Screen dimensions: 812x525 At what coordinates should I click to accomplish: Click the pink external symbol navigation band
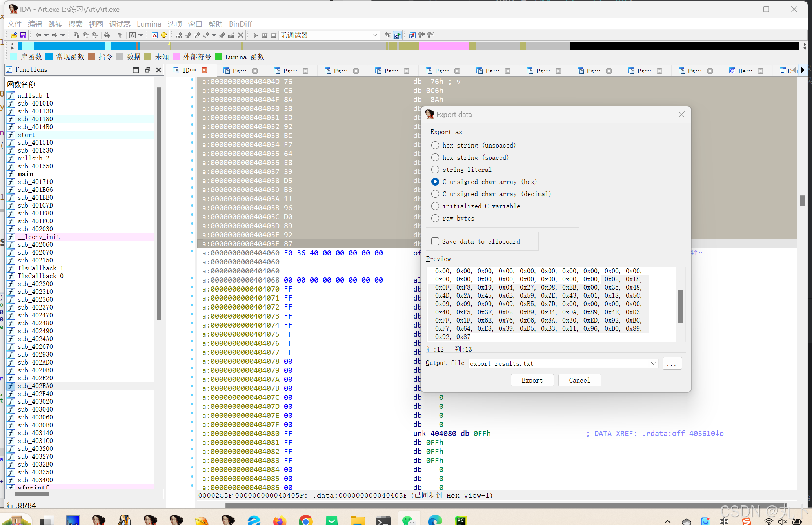(444, 46)
